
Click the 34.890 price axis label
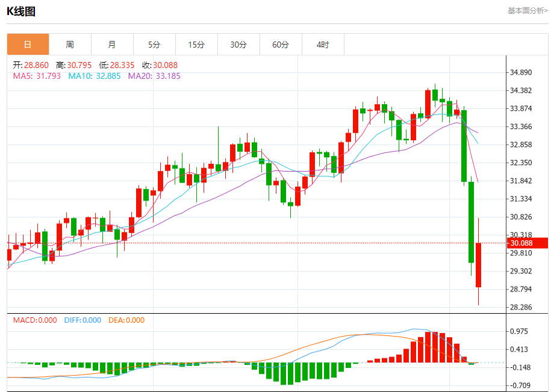coord(521,72)
